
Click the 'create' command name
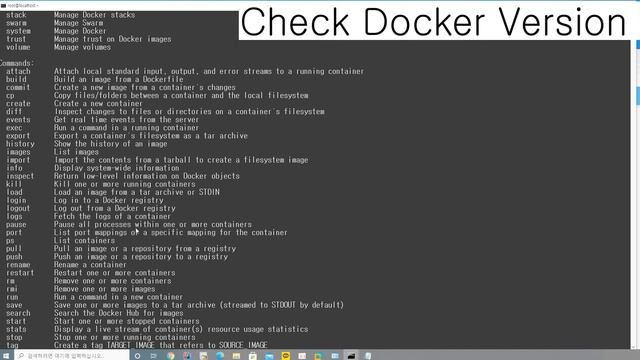(x=18, y=104)
